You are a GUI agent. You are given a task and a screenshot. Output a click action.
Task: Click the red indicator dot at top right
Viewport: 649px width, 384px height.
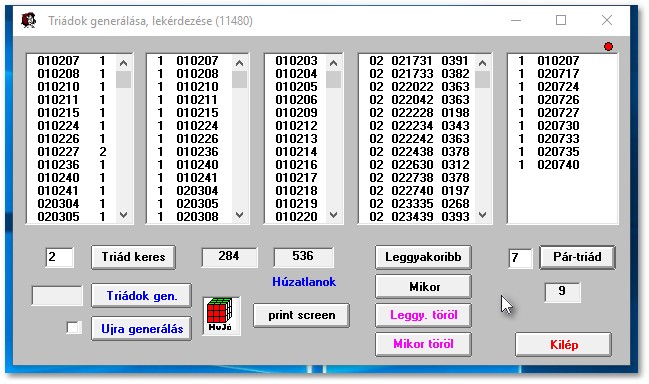(608, 46)
